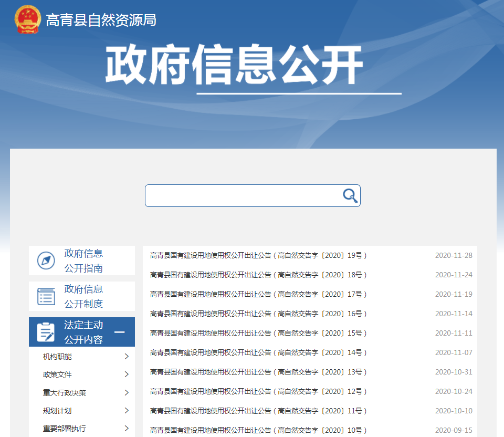Click inside the search input field
The width and height of the screenshot is (504, 437).
241,195
